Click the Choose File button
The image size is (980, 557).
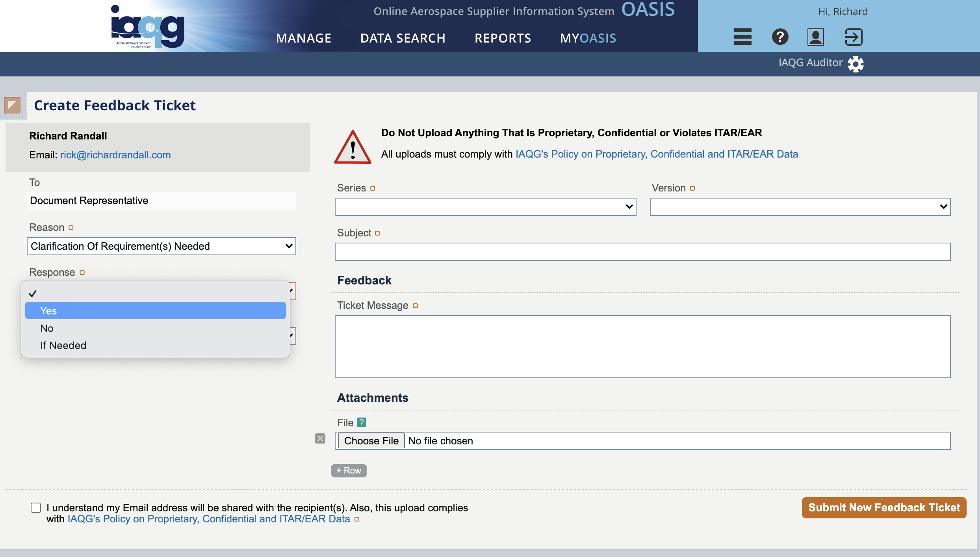point(371,441)
